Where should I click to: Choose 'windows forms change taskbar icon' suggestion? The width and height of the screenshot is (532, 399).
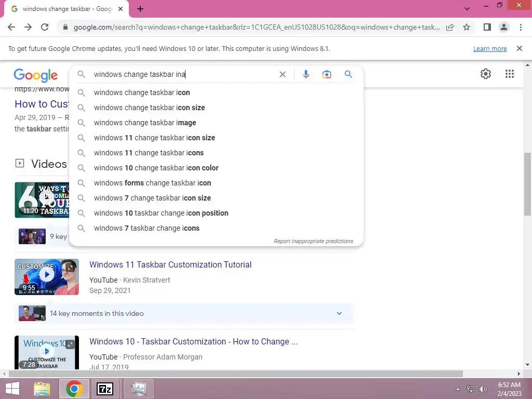pyautogui.click(x=216, y=183)
